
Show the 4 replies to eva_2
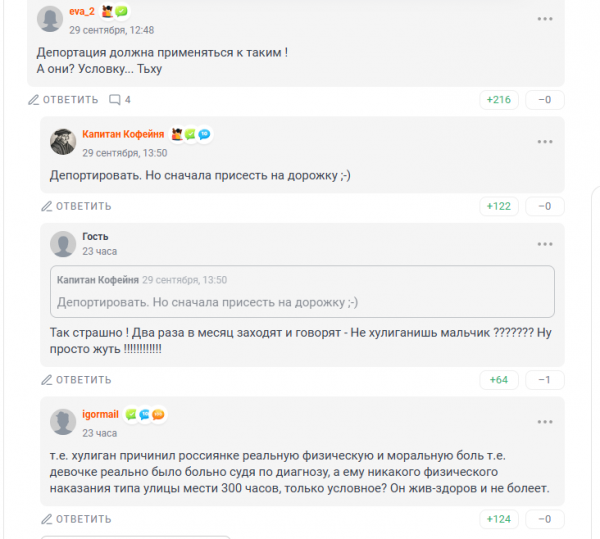tap(120, 99)
